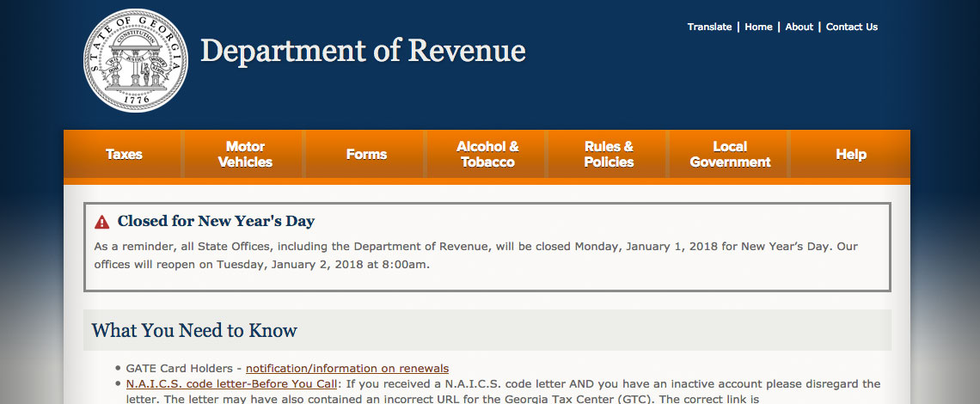
Task: Open notification/information on renewals link
Action: [x=347, y=369]
